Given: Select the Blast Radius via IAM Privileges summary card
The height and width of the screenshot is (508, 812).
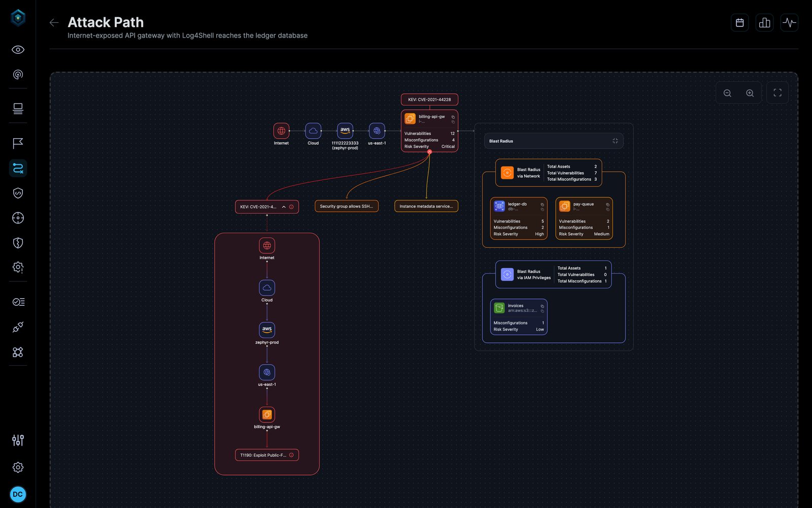Looking at the screenshot, I should point(553,274).
